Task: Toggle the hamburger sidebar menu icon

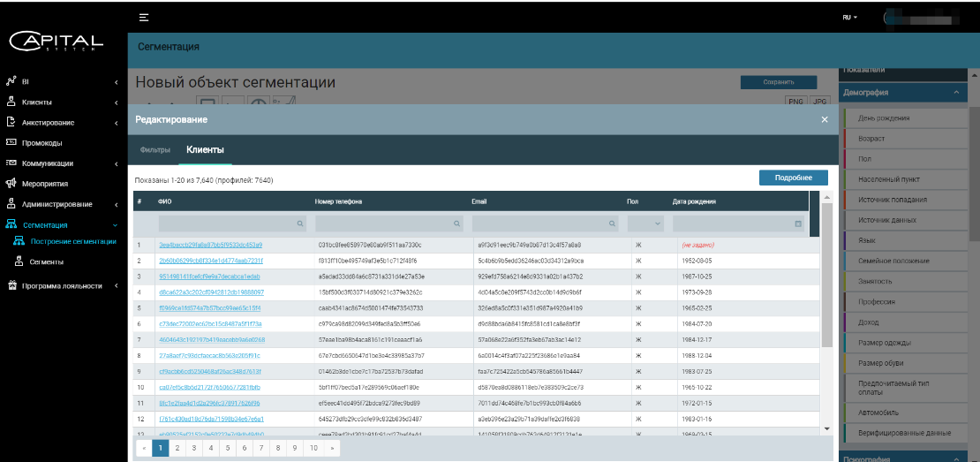Action: tap(144, 18)
